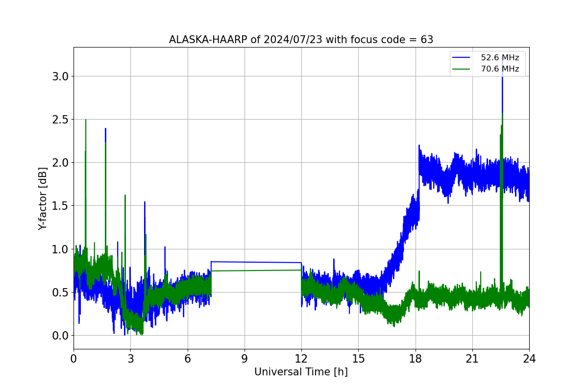Click the 6 tick on the time axis
Screen dimensions: 588x392
pyautogui.click(x=188, y=359)
